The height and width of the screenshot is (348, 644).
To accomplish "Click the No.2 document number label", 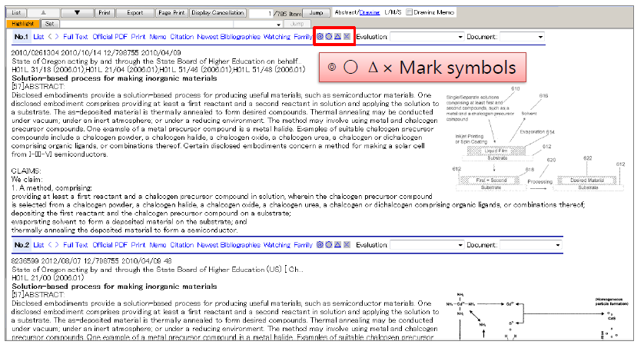I will coord(22,244).
